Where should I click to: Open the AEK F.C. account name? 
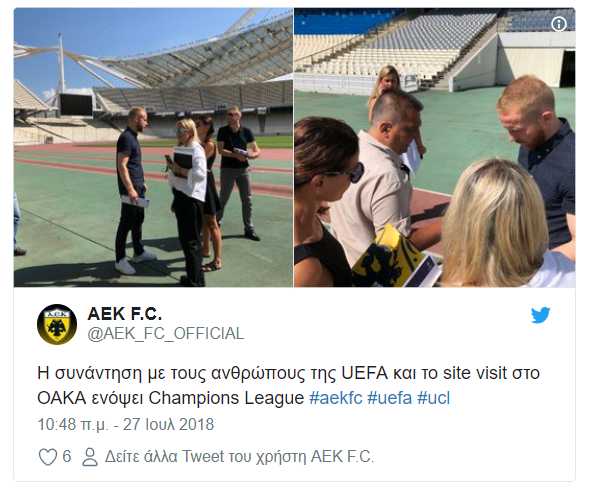(x=125, y=313)
